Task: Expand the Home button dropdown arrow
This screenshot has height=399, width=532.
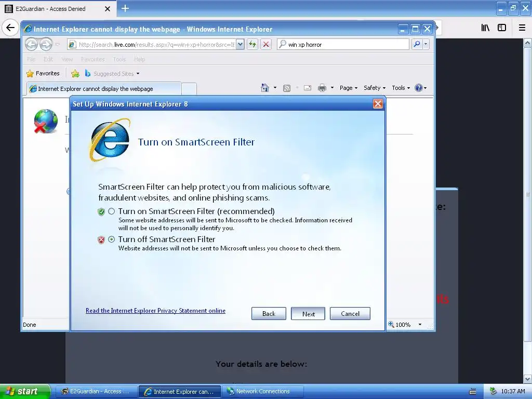Action: point(275,88)
